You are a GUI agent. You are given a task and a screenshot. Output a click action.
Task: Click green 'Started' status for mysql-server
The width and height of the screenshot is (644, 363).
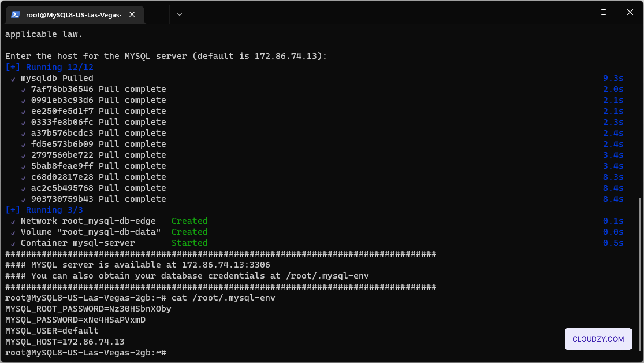click(x=189, y=243)
